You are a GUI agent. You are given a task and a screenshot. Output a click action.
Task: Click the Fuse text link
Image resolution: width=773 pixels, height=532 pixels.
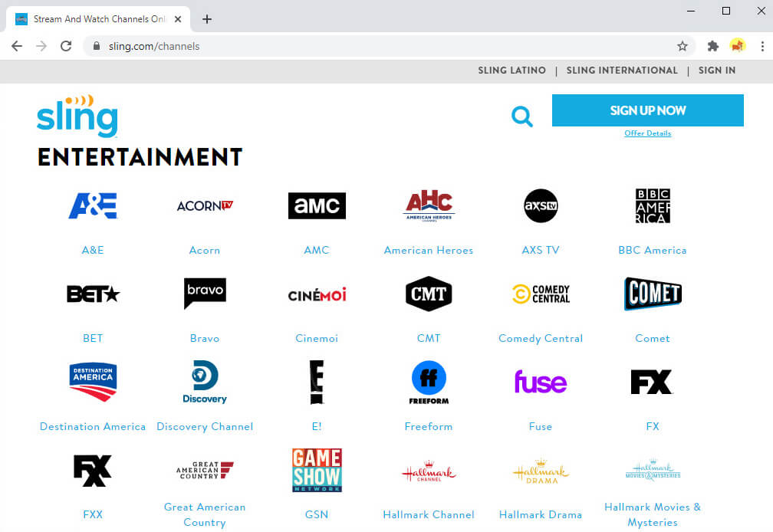coord(541,426)
